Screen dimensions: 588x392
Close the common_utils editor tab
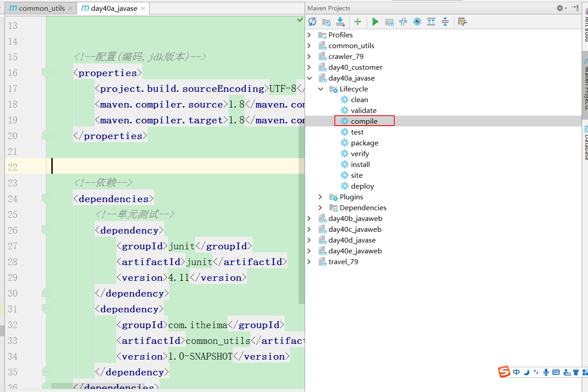click(x=70, y=9)
